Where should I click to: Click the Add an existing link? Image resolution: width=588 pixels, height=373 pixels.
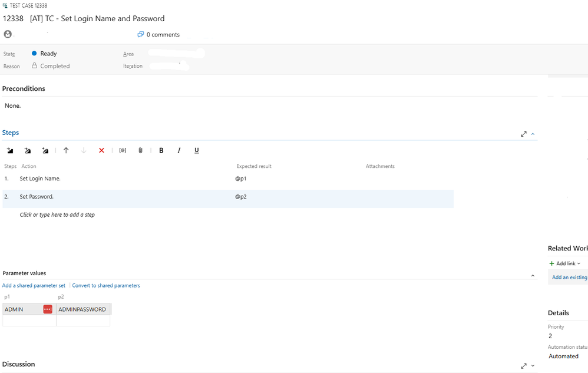click(x=570, y=278)
